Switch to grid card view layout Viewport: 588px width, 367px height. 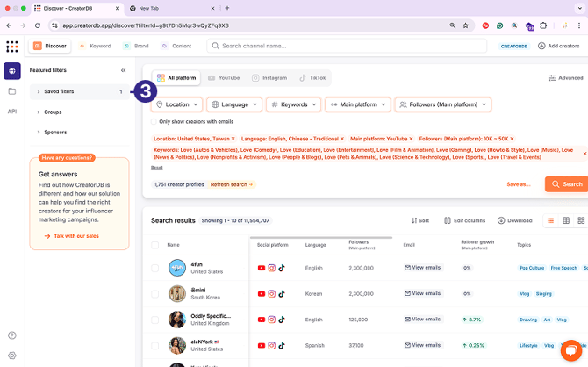581,220
